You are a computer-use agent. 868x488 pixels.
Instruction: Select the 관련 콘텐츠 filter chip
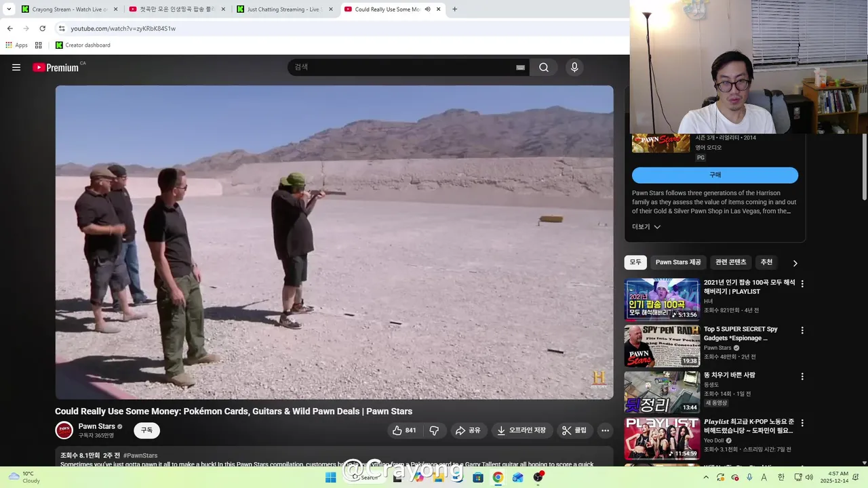[x=731, y=262]
